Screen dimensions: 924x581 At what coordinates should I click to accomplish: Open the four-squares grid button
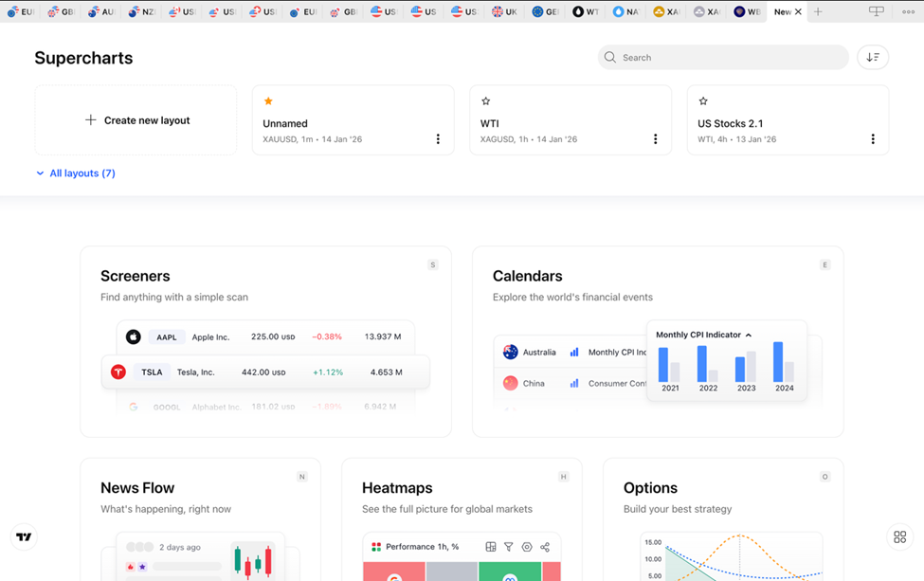click(x=900, y=536)
